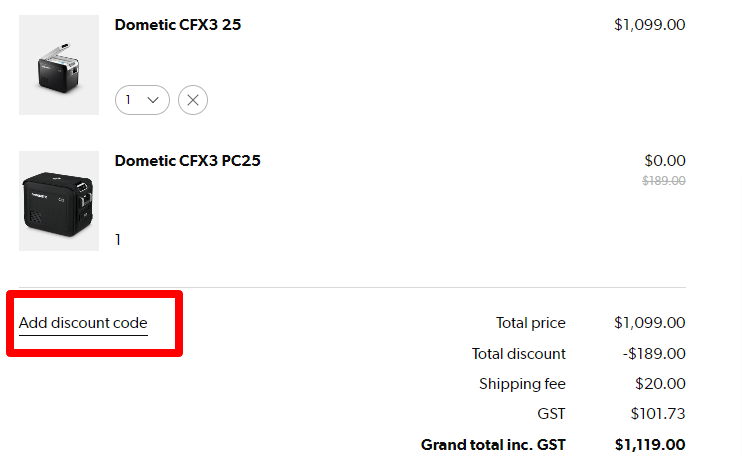742x475 pixels.
Task: Open the Dometic CFX3 PC25 protective cover thumbnail
Action: pos(59,201)
